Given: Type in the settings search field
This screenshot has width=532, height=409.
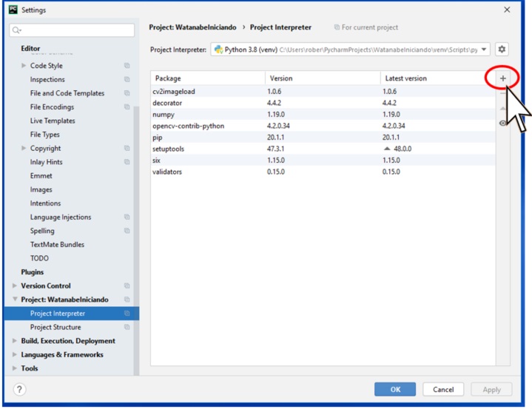Looking at the screenshot, I should [x=78, y=30].
